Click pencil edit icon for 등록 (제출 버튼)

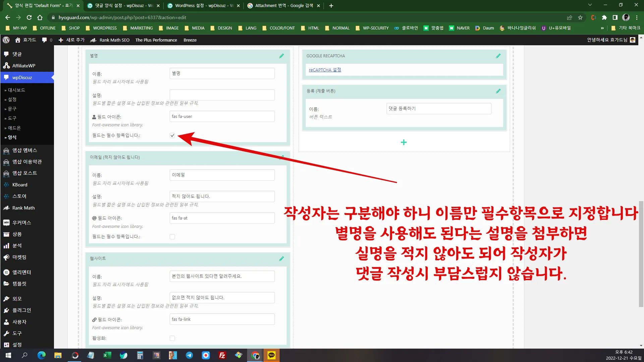[x=498, y=91]
